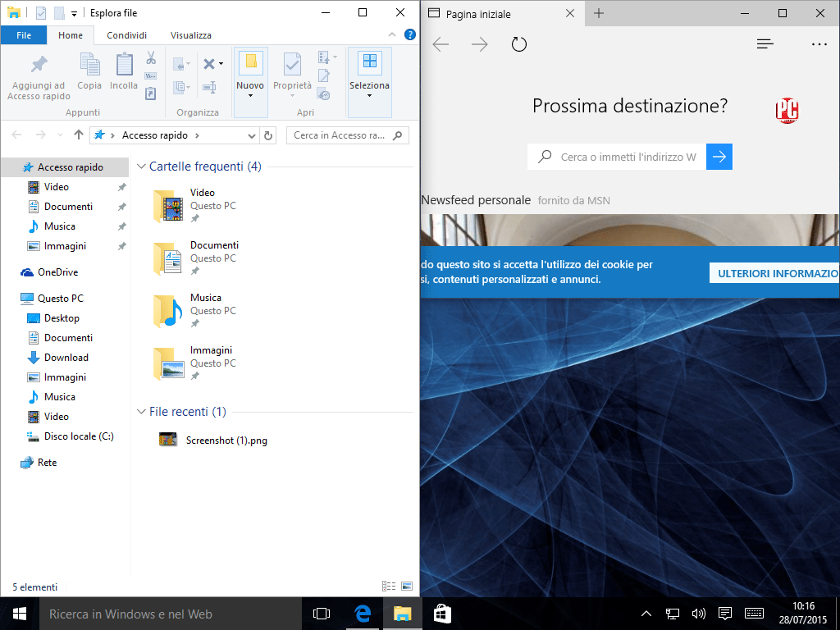Go up one folder level in Explorer
Image resolution: width=840 pixels, height=630 pixels.
pos(79,135)
